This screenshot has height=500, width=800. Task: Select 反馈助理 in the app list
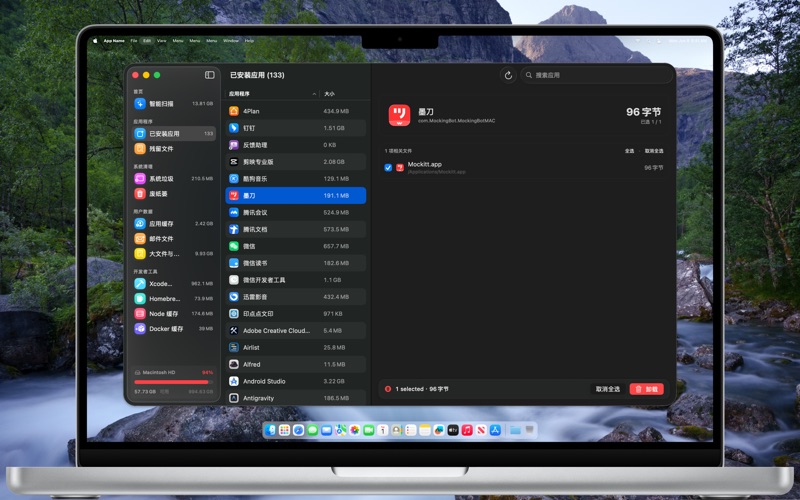(296, 145)
